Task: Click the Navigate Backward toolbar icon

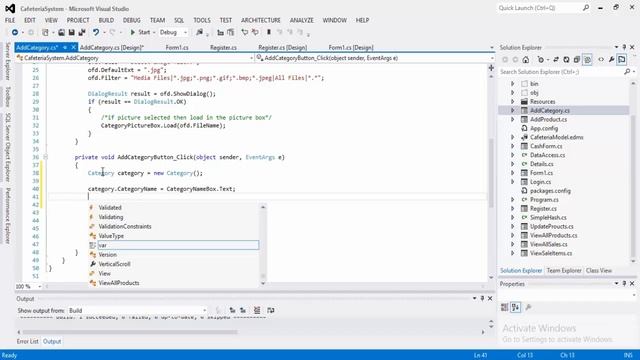Action: pos(15,32)
